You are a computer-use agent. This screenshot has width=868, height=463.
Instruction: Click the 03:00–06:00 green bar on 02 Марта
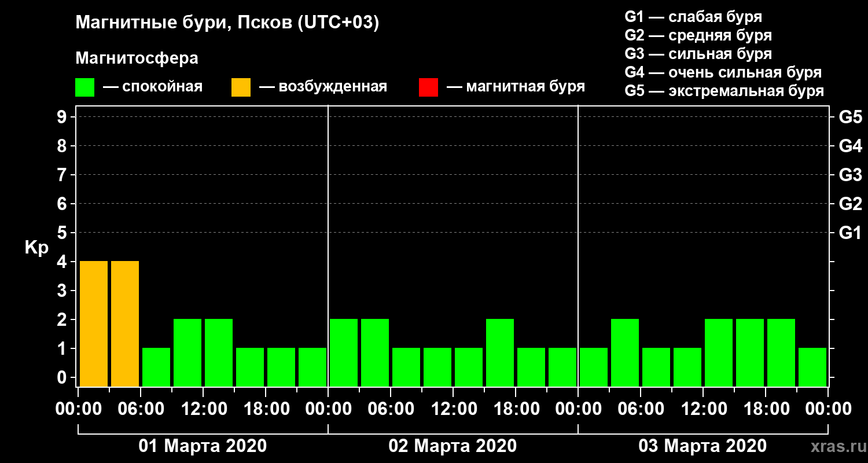(375, 352)
